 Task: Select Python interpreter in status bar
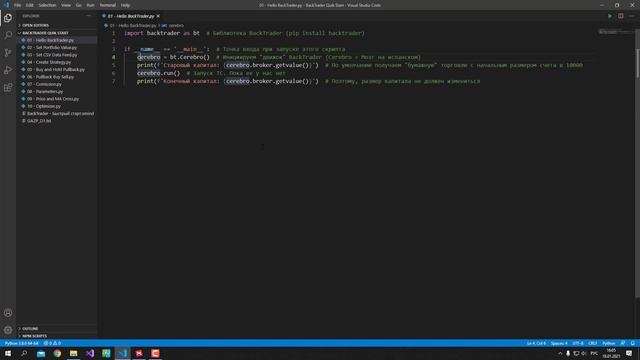22,343
